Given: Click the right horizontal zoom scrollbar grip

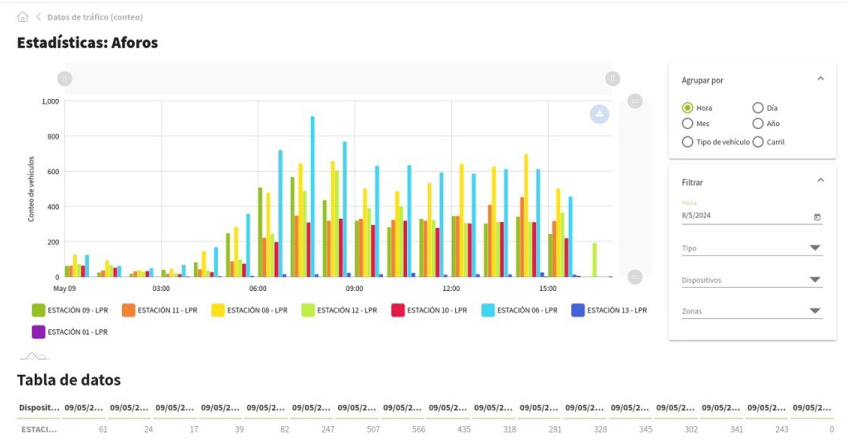Looking at the screenshot, I should pos(612,78).
